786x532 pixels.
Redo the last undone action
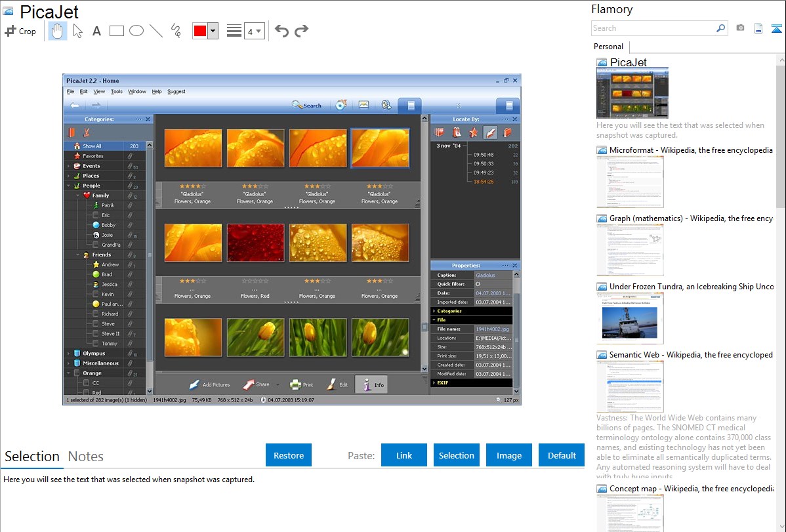[x=301, y=31]
